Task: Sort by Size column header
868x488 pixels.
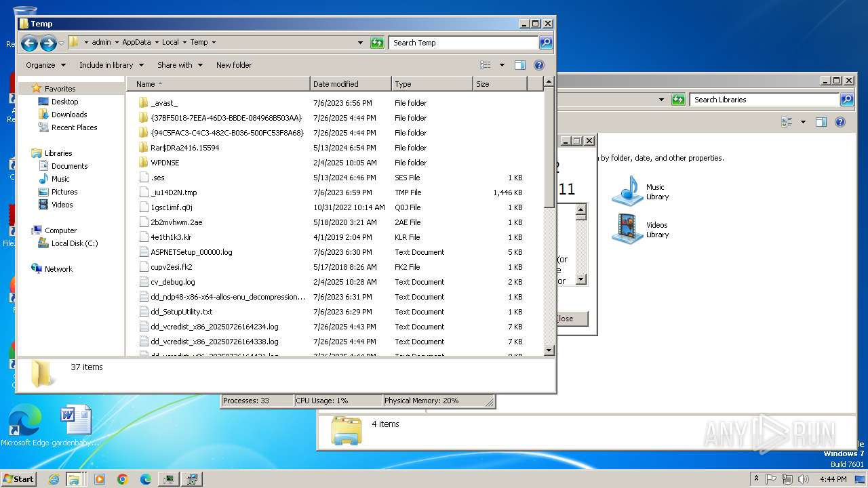Action: tap(500, 84)
